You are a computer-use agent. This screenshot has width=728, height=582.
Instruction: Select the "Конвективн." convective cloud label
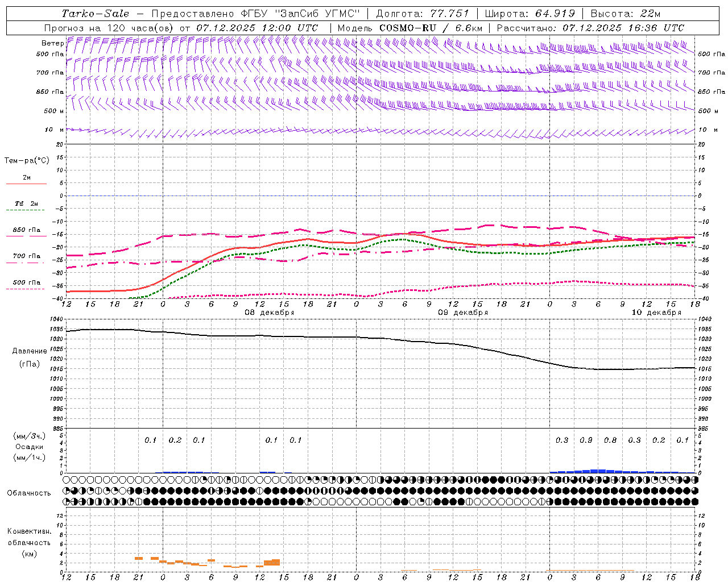click(x=29, y=531)
